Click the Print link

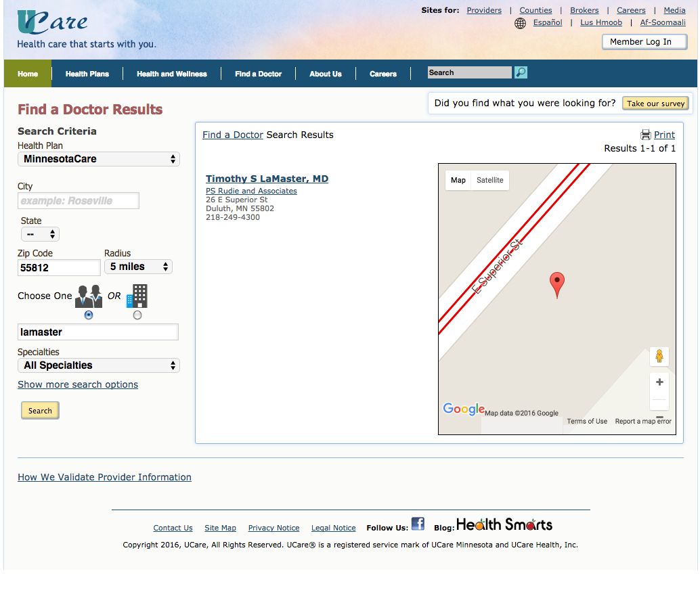664,135
